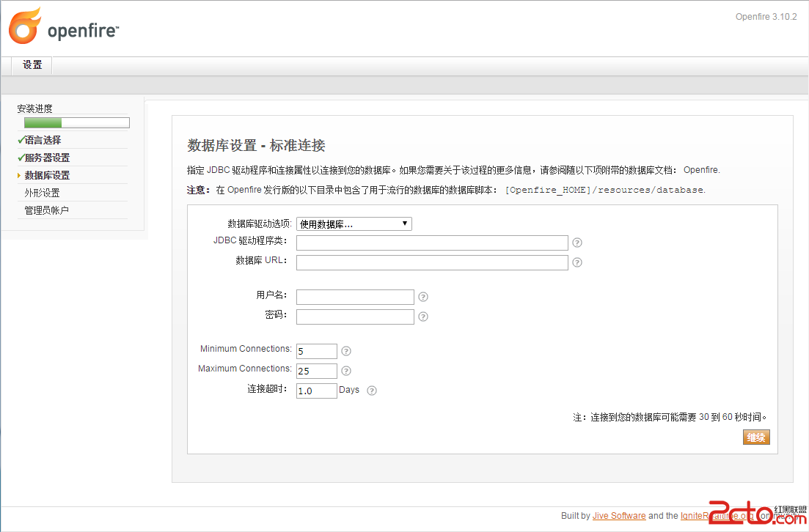
Task: Open help icon beside username field
Action: point(423,297)
